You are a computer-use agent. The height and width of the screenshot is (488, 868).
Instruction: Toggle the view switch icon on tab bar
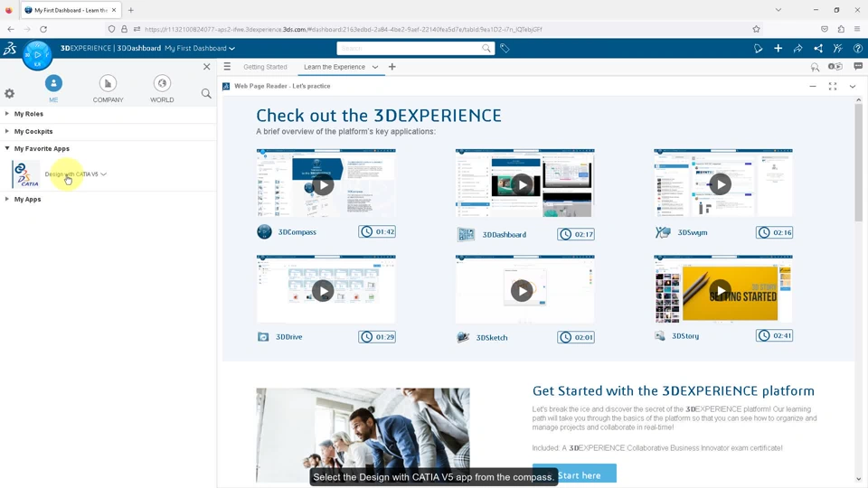point(835,66)
